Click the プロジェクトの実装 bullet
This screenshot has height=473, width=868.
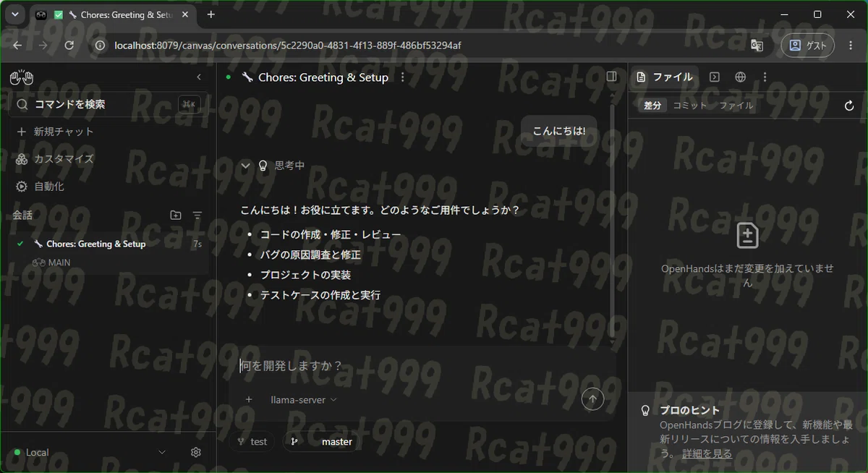coord(305,275)
